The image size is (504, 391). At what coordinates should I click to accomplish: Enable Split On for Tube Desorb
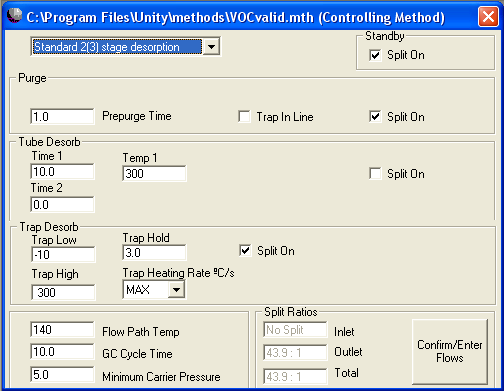(x=375, y=174)
